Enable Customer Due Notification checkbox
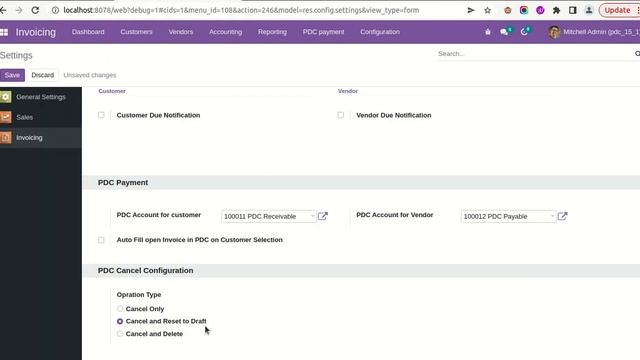The width and height of the screenshot is (640, 360). pyautogui.click(x=101, y=115)
